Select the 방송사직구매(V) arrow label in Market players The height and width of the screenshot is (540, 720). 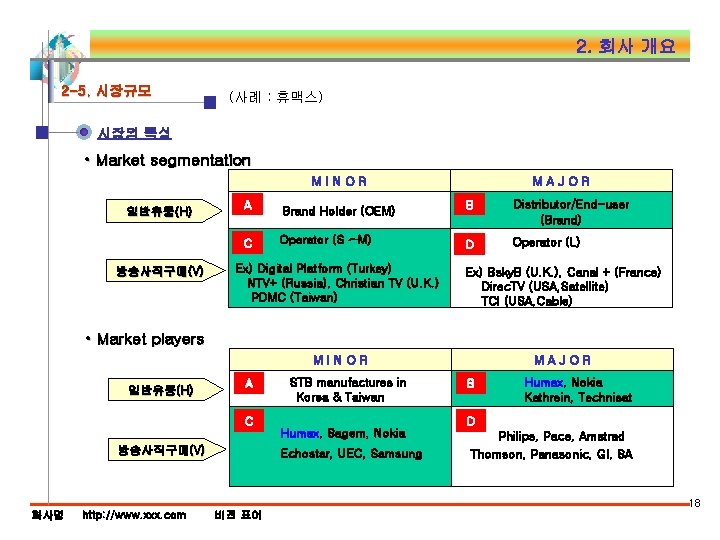[x=167, y=449]
